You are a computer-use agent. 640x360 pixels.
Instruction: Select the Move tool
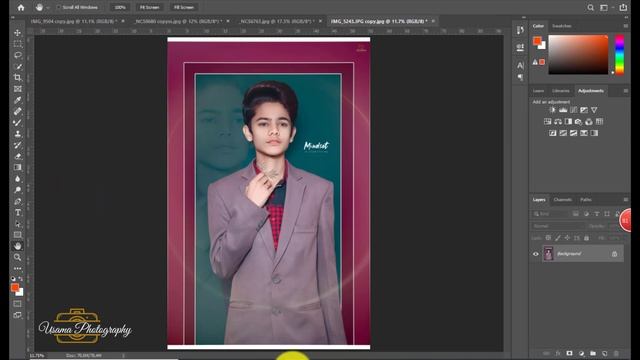tap(18, 33)
